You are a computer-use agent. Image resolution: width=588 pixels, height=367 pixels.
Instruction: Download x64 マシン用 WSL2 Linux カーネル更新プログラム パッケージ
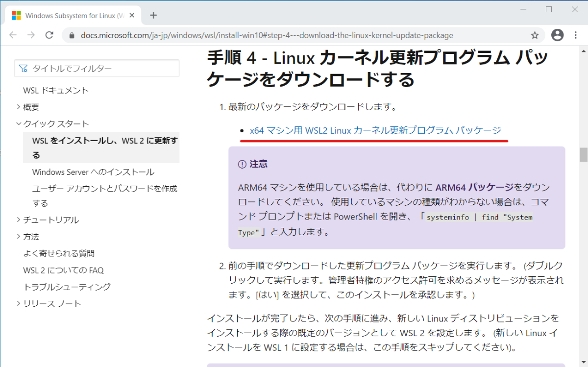click(375, 130)
